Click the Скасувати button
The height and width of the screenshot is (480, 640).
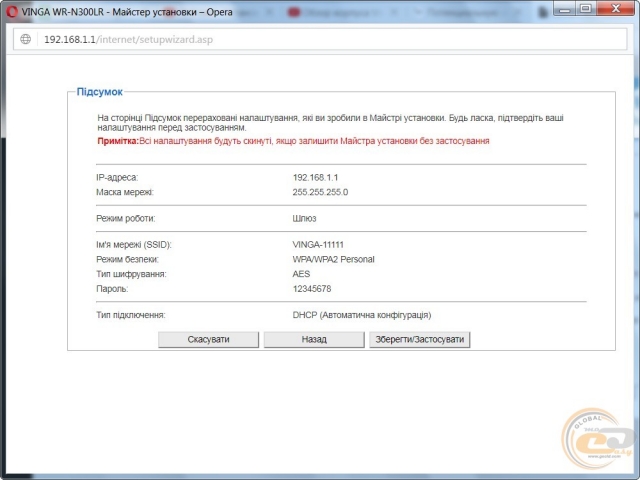(x=208, y=339)
